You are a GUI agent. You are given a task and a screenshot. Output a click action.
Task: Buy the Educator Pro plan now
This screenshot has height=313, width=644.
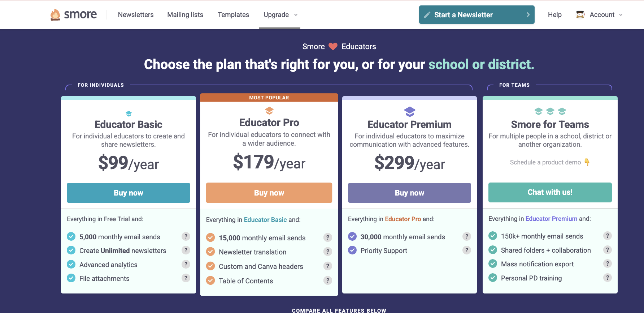[269, 193]
